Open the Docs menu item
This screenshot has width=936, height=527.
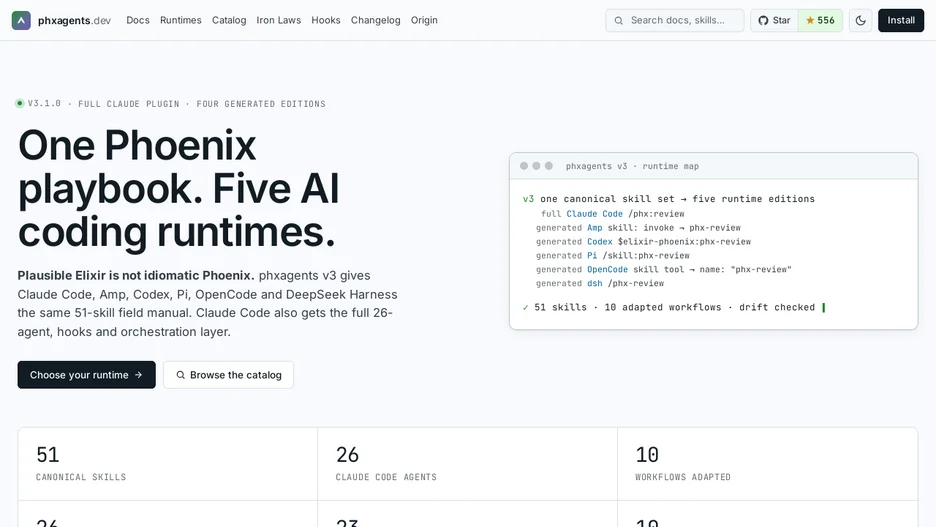(x=138, y=20)
